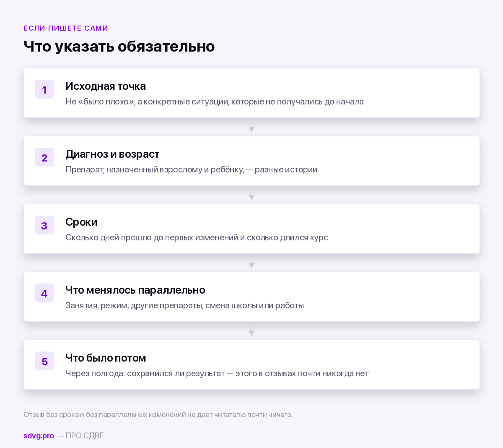This screenshot has width=503, height=448.
Task: Click the number 4 badge
Action: (x=44, y=293)
